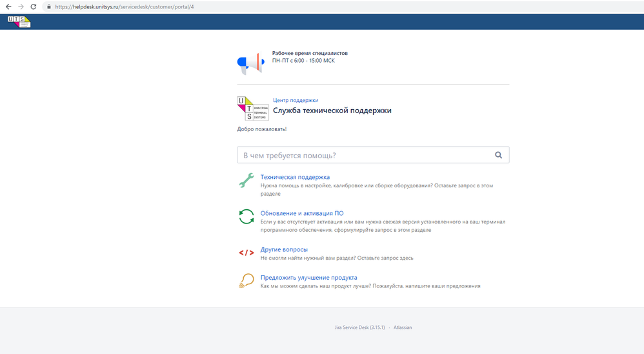644x354 pixels.
Task: Click the green wrench icon
Action: tap(247, 180)
